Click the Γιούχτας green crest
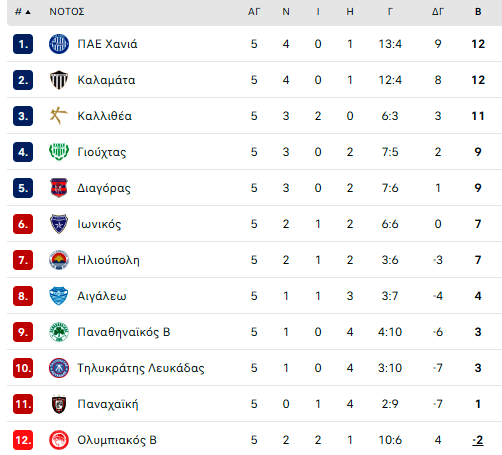The width and height of the screenshot is (502, 455). pos(59,152)
